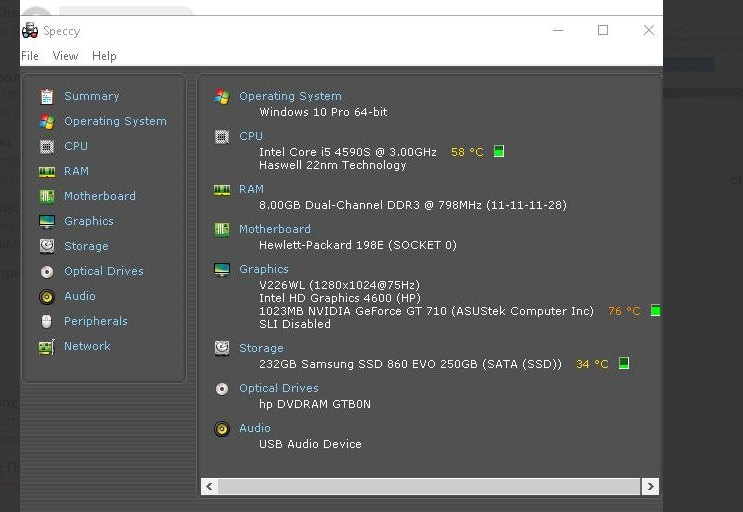The height and width of the screenshot is (512, 743).
Task: Click the green GPU temperature indicator icon
Action: (655, 310)
